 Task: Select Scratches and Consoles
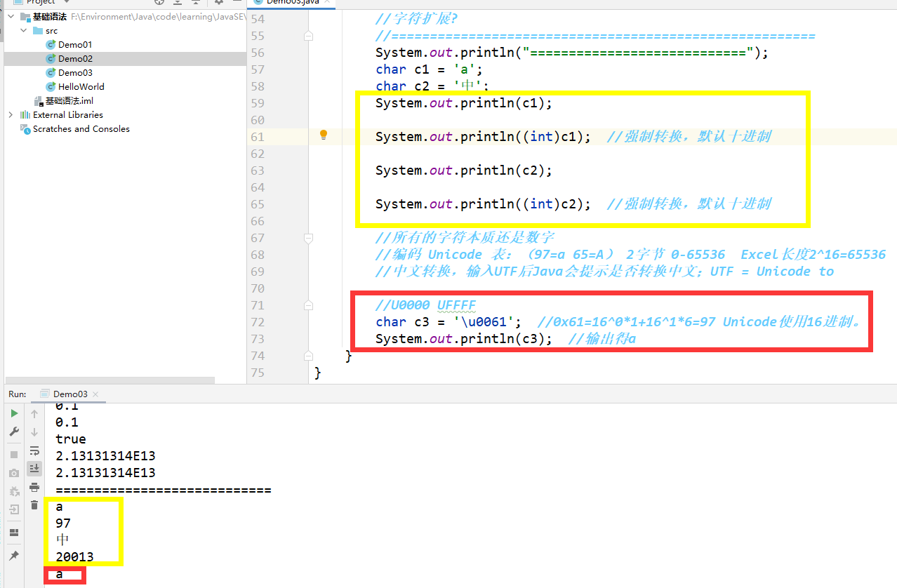[81, 128]
